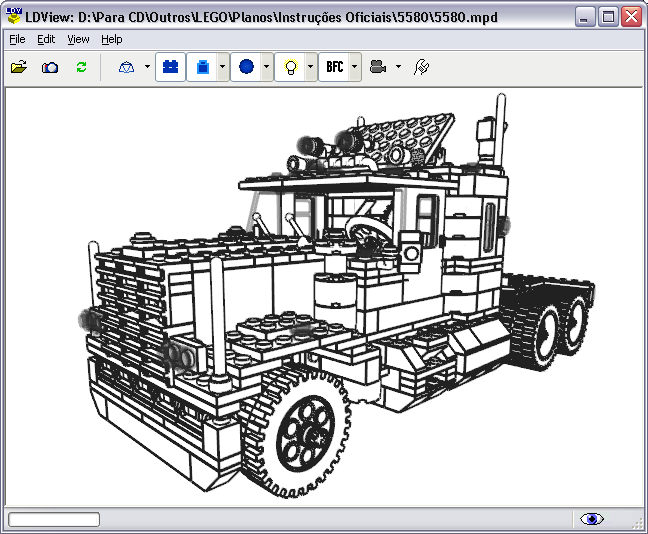The image size is (648, 534).
Task: Toggle BFC back-face culling button
Action: click(x=335, y=67)
